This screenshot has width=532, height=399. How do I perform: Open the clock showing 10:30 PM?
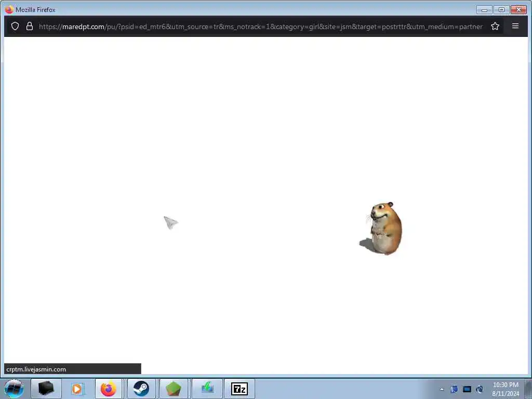[x=506, y=389]
